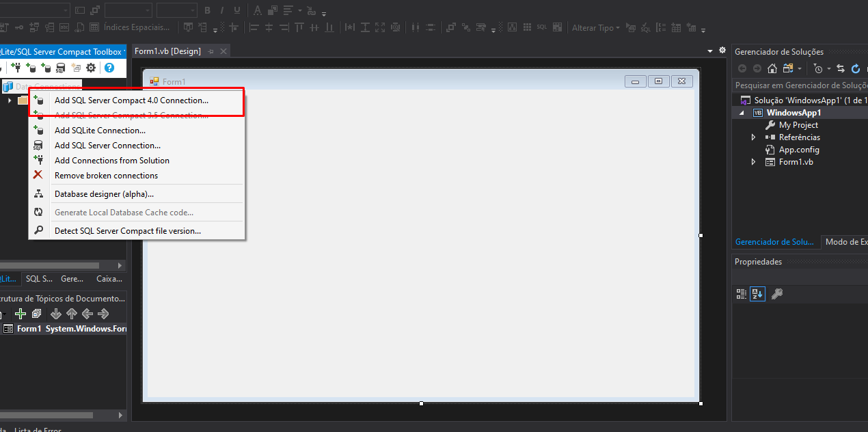Click the up arrow in document outline toolbar
868x432 pixels.
(72, 314)
